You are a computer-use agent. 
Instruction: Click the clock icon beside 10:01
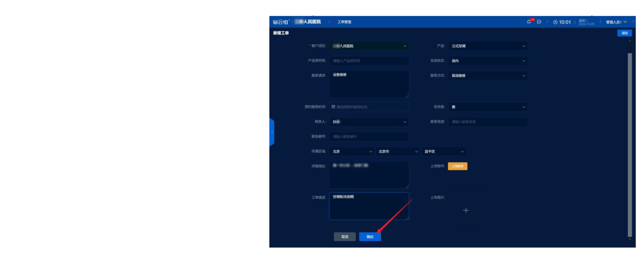tap(555, 22)
